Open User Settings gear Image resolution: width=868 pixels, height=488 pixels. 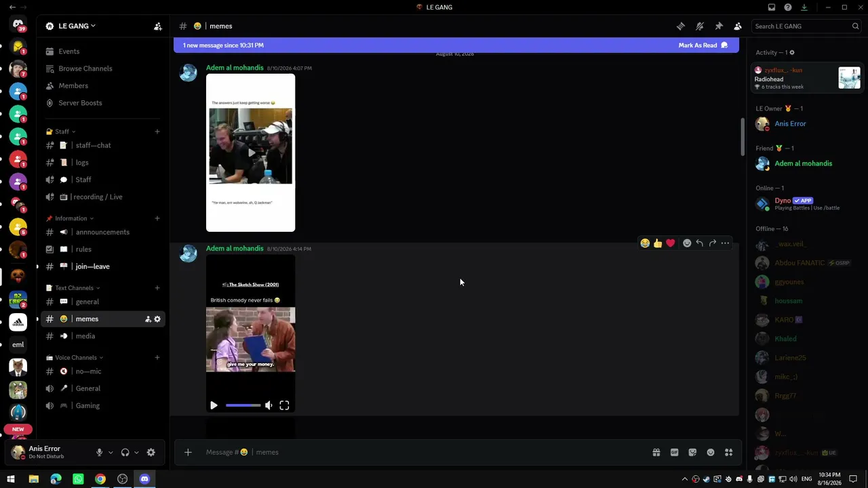click(151, 453)
